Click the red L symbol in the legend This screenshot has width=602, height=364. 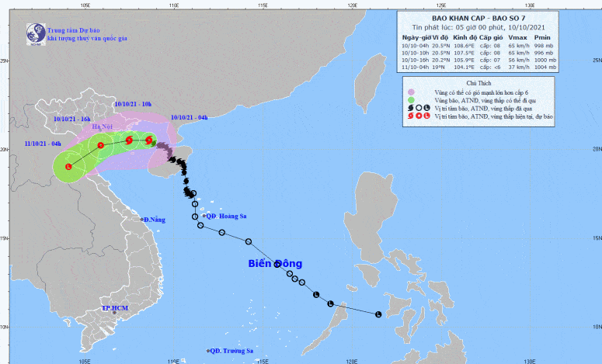[x=426, y=116]
